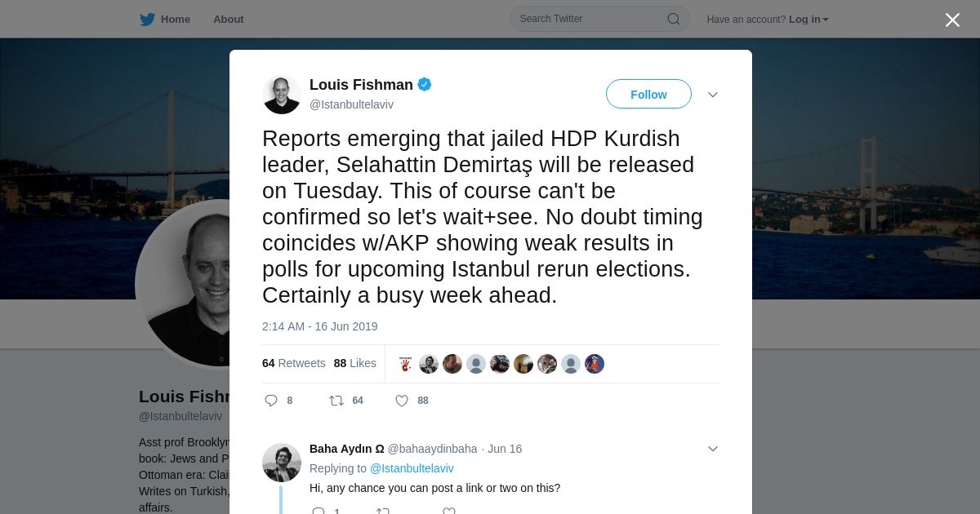Expand the tweet options chevron beside Follow
The width and height of the screenshot is (980, 514).
point(713,95)
